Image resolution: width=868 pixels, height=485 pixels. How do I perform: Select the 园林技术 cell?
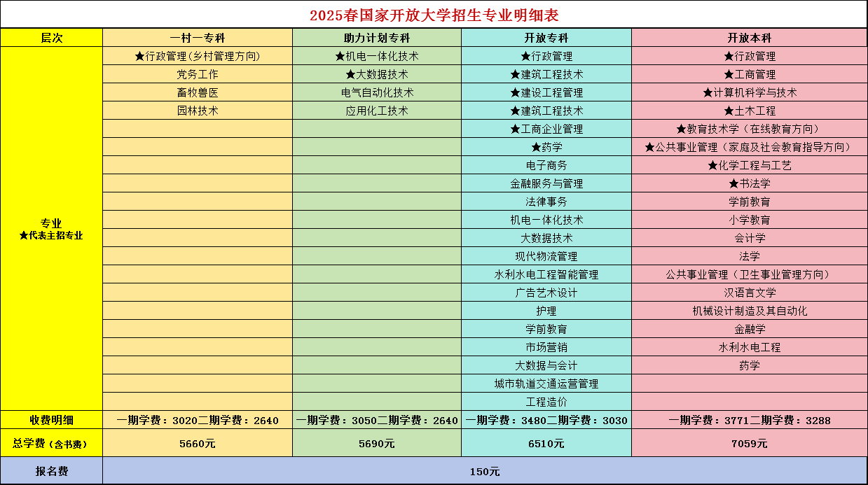coord(198,111)
